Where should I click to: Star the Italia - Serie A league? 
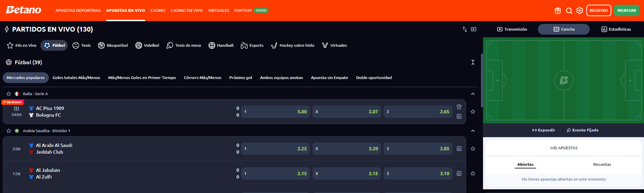(x=9, y=94)
